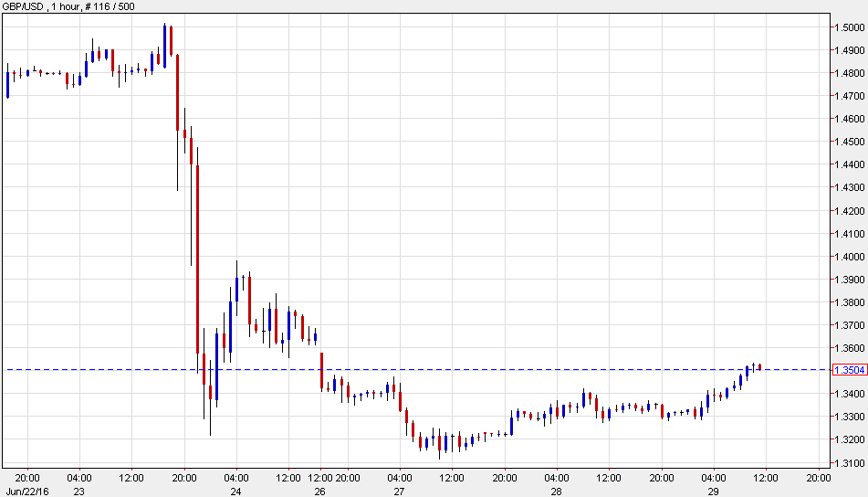Select the 1.4600 price axis label
This screenshot has height=497, width=868.
[850, 119]
